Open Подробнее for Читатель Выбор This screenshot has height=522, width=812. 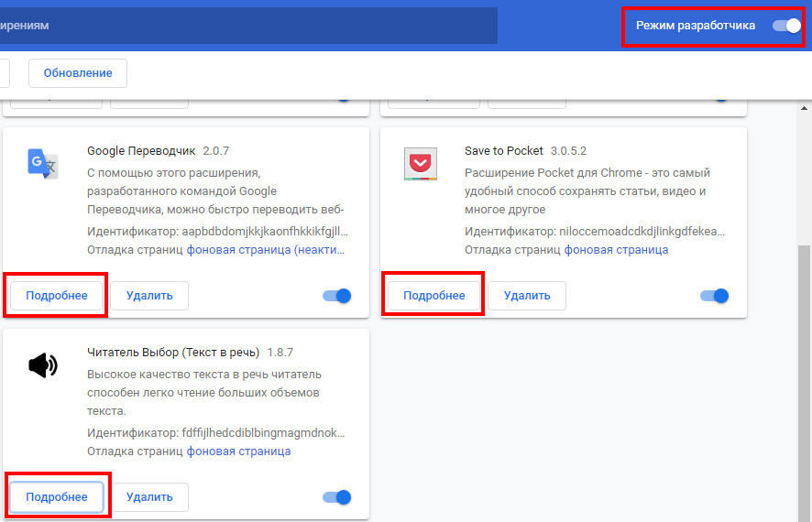point(57,496)
